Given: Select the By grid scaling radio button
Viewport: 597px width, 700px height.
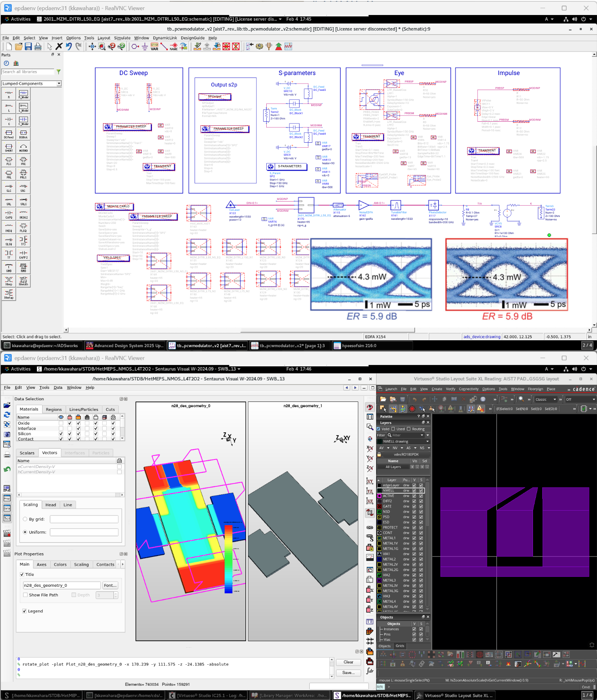Looking at the screenshot, I should pyautogui.click(x=25, y=519).
